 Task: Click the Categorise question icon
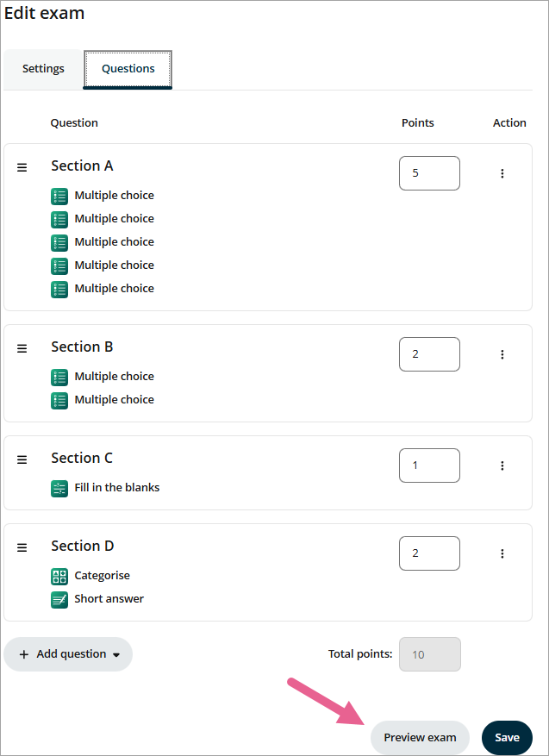click(59, 576)
